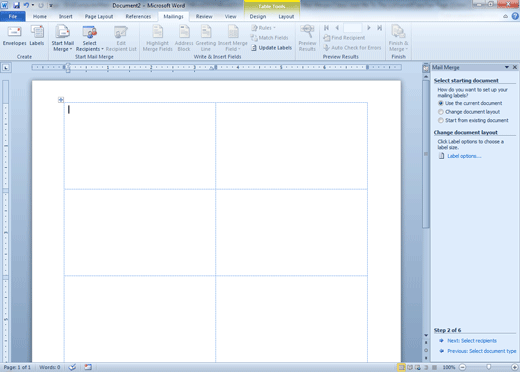Click the Select Browse Object button
Viewport: 520px width, 372px height.
point(426,350)
